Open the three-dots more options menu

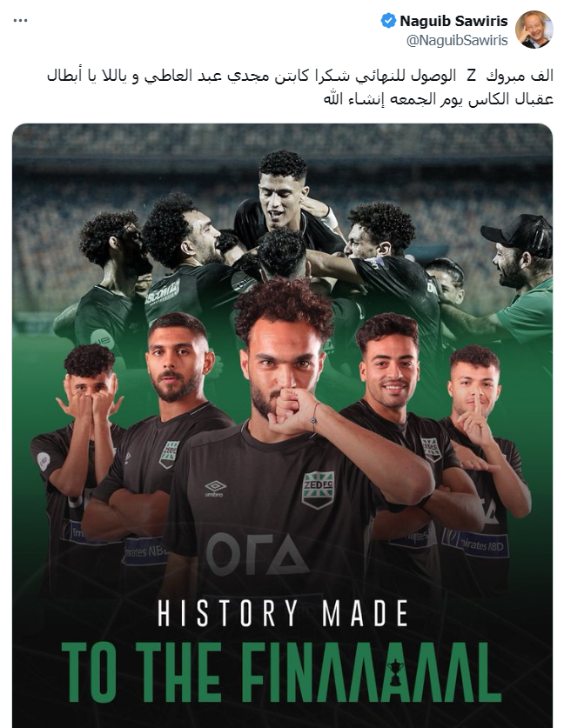[20, 21]
